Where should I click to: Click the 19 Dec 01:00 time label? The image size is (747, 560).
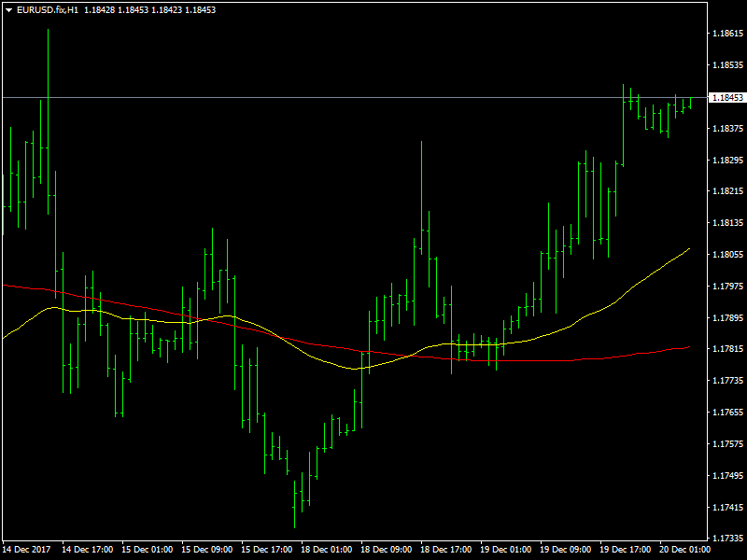coord(506,550)
